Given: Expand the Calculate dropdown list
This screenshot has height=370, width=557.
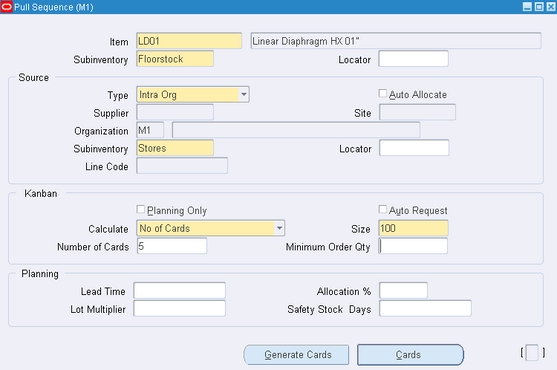Looking at the screenshot, I should coord(280,228).
